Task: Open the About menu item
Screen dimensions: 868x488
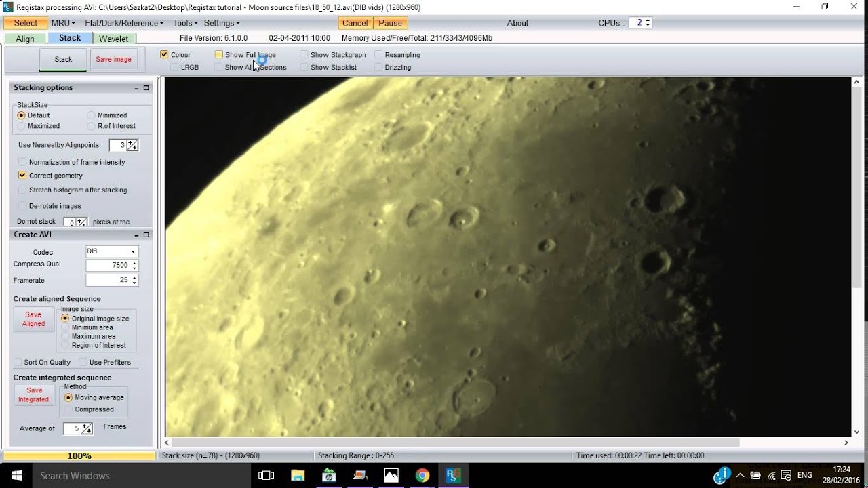Action: click(x=517, y=23)
